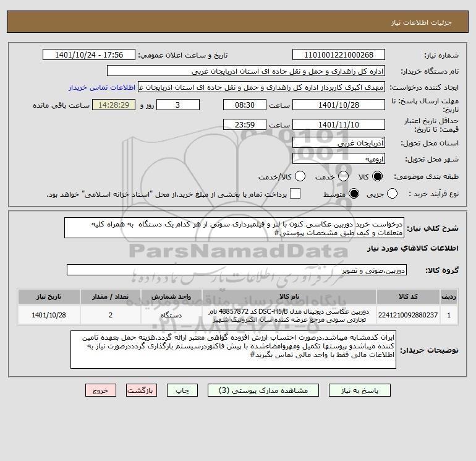The width and height of the screenshot is (476, 461).
Task: Click the DSC-H5/B camera item name cell
Action: tap(289, 315)
